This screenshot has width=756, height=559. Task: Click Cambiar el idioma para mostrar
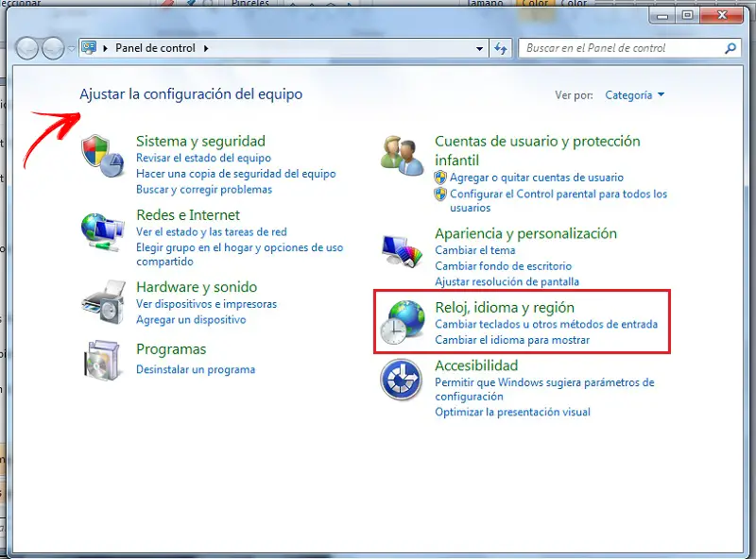(x=512, y=340)
